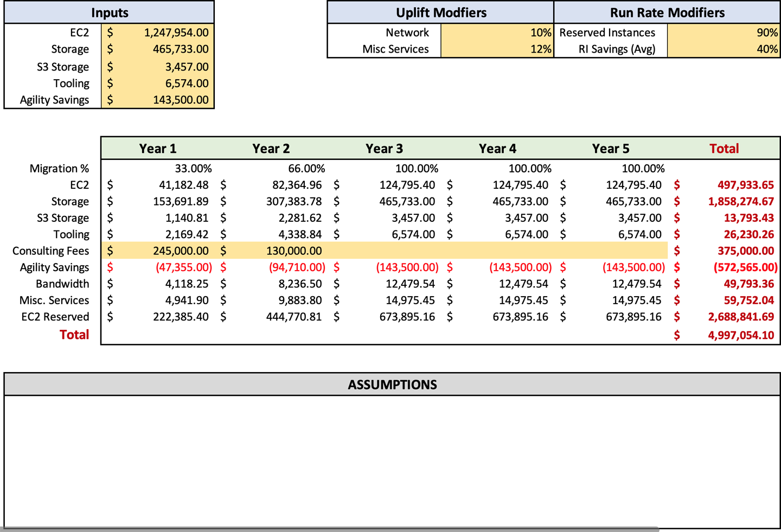
Task: Select the Year 3 column header
Action: pyautogui.click(x=384, y=149)
